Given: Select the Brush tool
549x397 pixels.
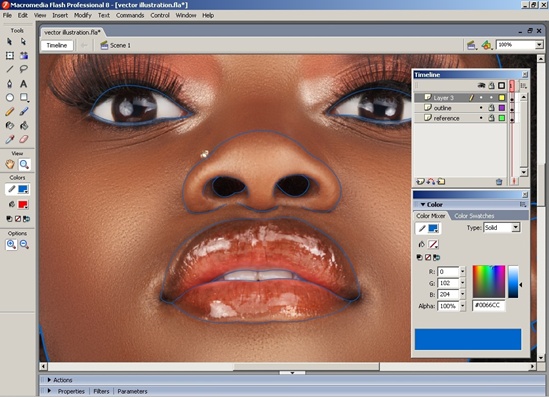Looking at the screenshot, I should 23,112.
